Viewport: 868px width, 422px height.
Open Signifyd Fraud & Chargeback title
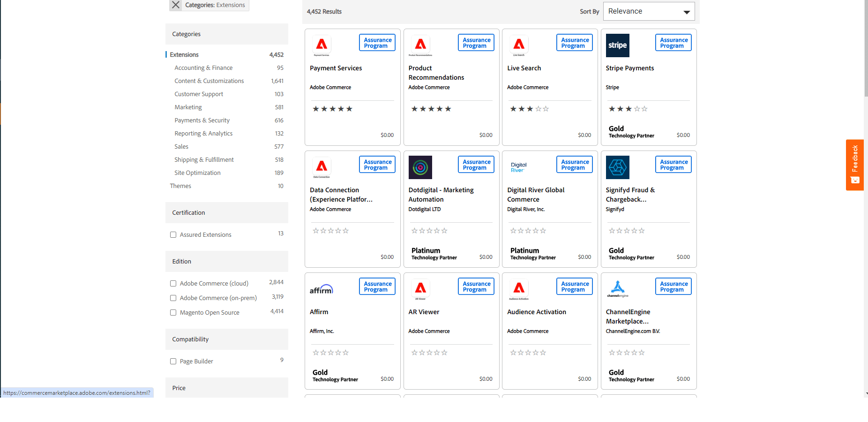630,195
